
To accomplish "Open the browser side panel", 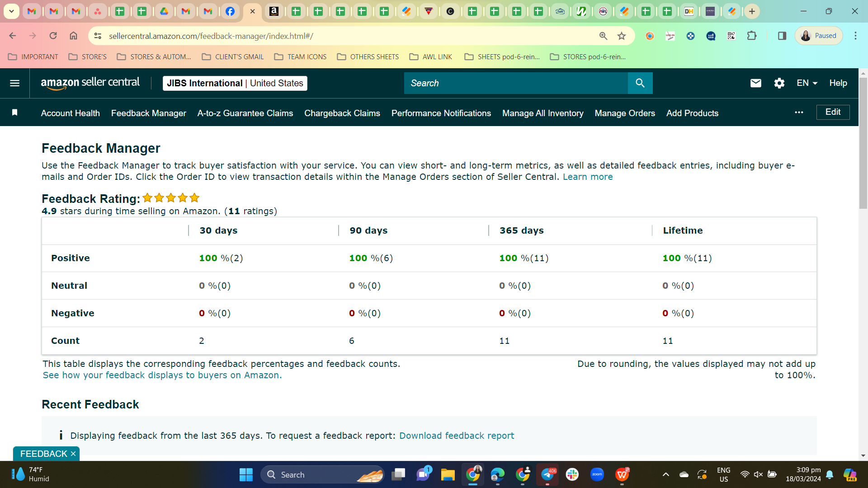I will pos(782,36).
